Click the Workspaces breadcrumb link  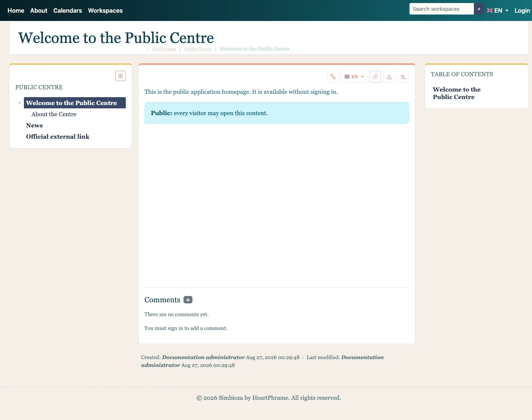tap(164, 49)
